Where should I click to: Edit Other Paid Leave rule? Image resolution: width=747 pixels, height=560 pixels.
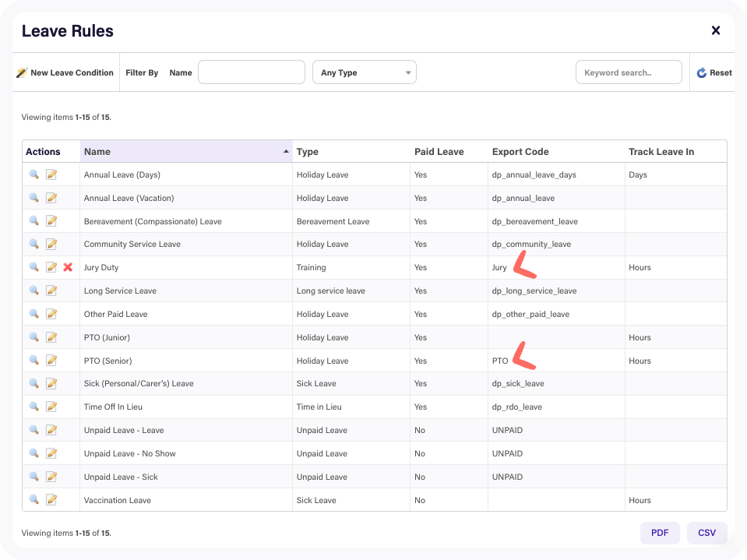51,314
